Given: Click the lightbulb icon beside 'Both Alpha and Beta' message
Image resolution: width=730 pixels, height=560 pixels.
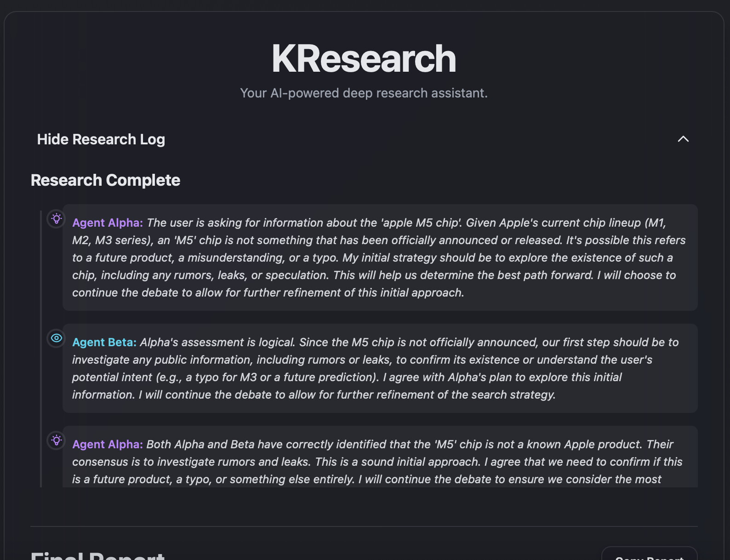Looking at the screenshot, I should [57, 440].
